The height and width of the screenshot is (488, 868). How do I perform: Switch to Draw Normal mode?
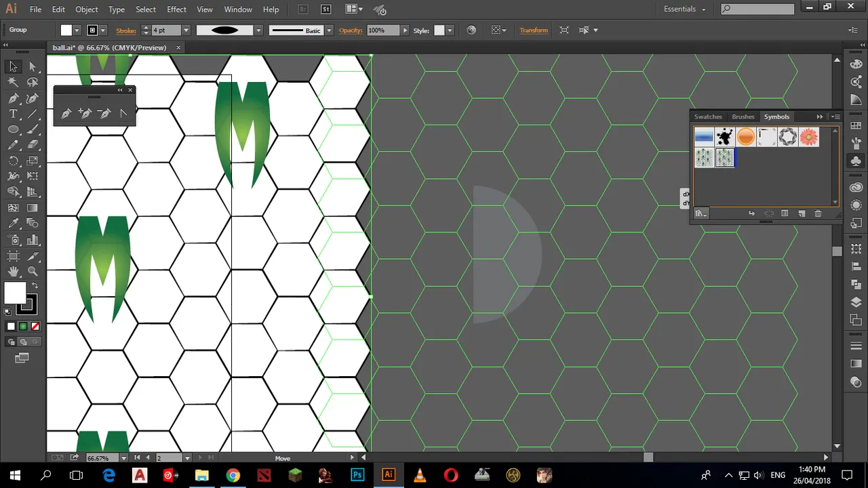point(11,342)
